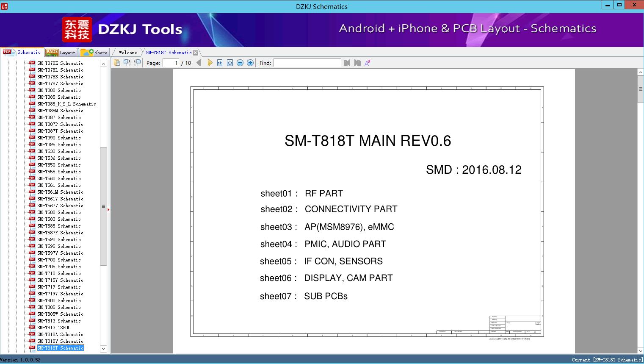Close the SM-T818T Schematic tab
Image resolution: width=644 pixels, height=364 pixels.
click(x=195, y=53)
